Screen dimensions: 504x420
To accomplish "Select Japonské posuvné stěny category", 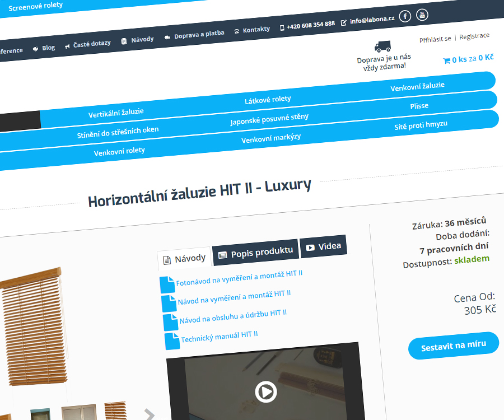I will click(x=269, y=119).
